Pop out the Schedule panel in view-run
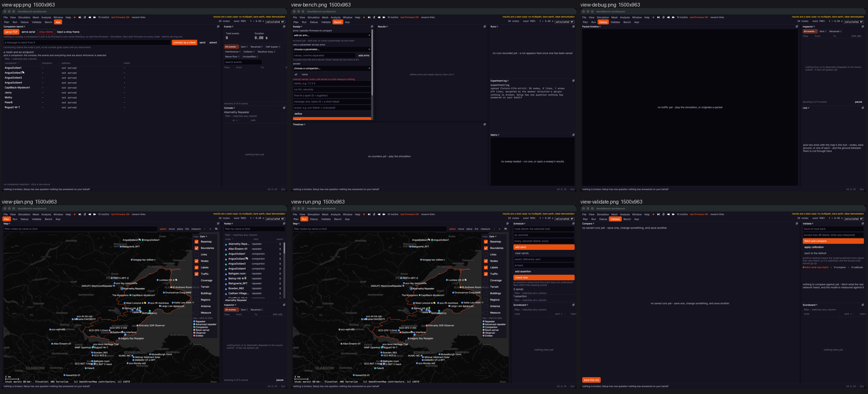The width and height of the screenshot is (868, 394). click(x=574, y=224)
